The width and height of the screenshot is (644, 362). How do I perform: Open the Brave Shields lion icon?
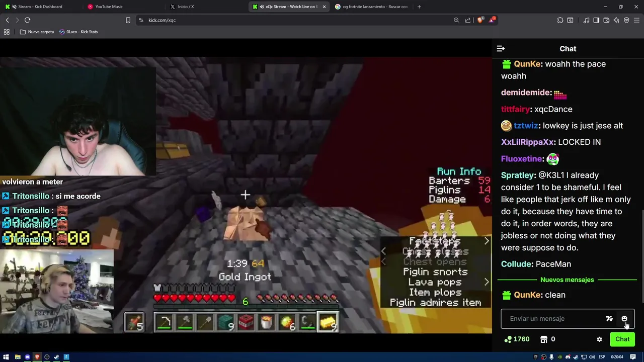click(x=480, y=20)
